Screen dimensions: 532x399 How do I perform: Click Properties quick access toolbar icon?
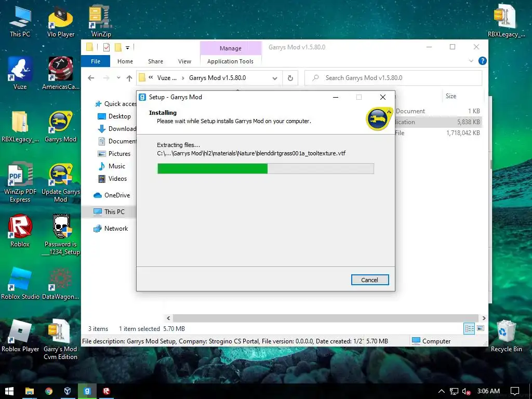tap(107, 47)
